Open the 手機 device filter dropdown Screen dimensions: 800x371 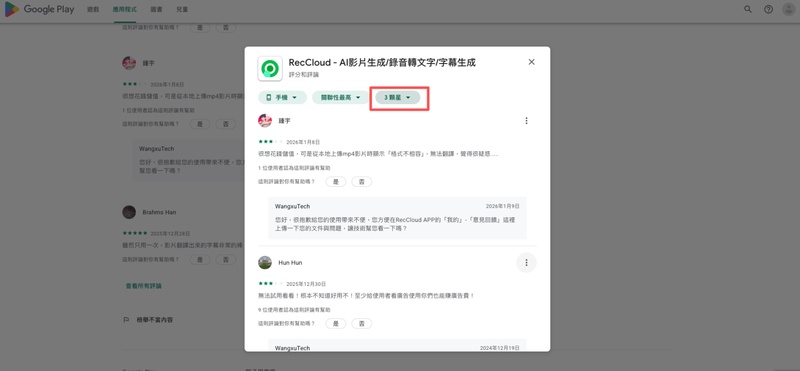[282, 97]
